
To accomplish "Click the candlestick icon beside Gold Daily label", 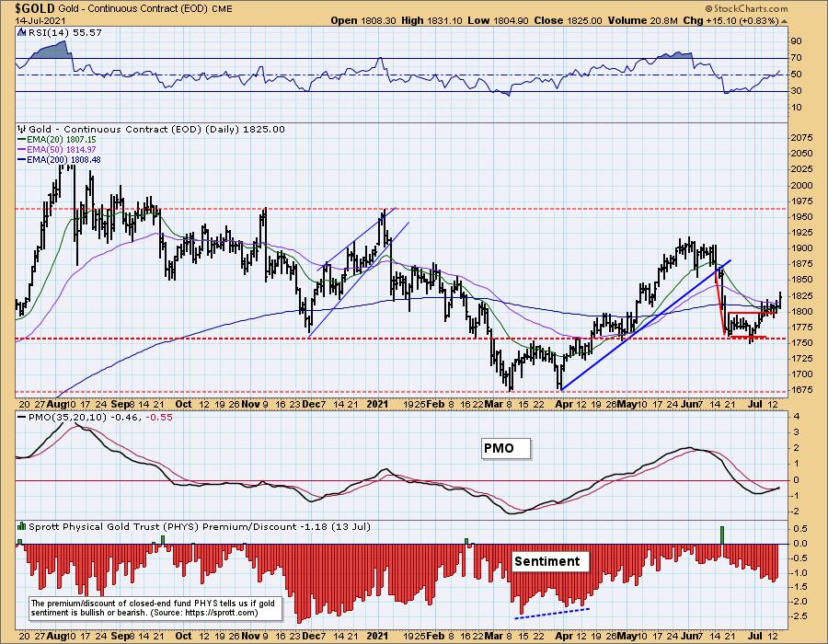I will (x=22, y=129).
